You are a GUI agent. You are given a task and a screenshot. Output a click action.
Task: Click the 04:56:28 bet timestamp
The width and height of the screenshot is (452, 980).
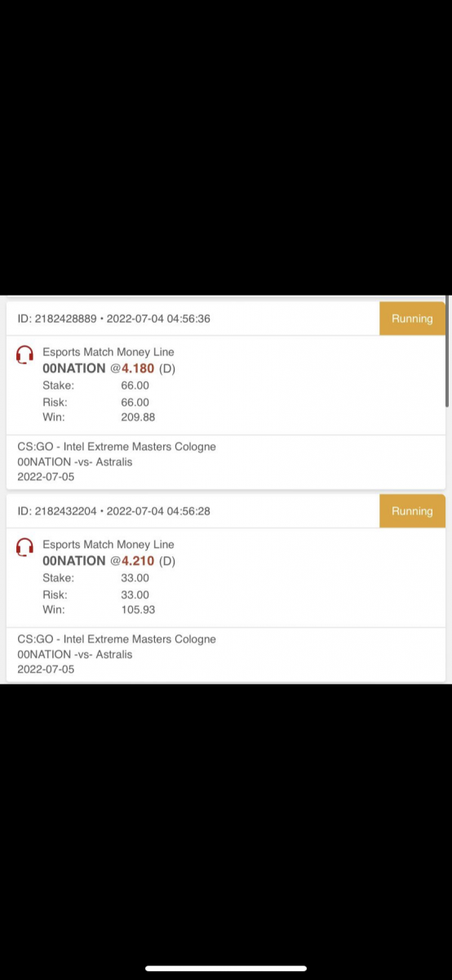[x=188, y=511]
